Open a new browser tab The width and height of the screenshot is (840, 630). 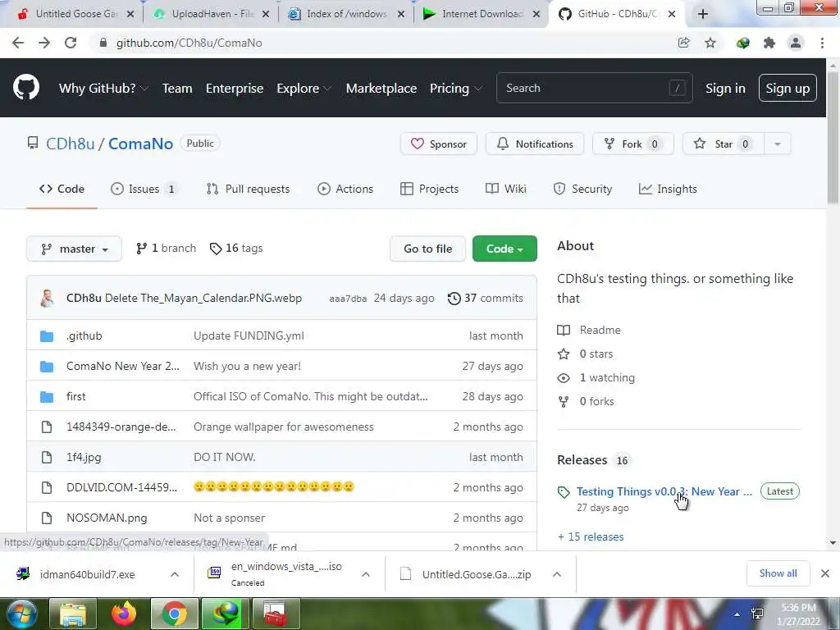tap(703, 14)
